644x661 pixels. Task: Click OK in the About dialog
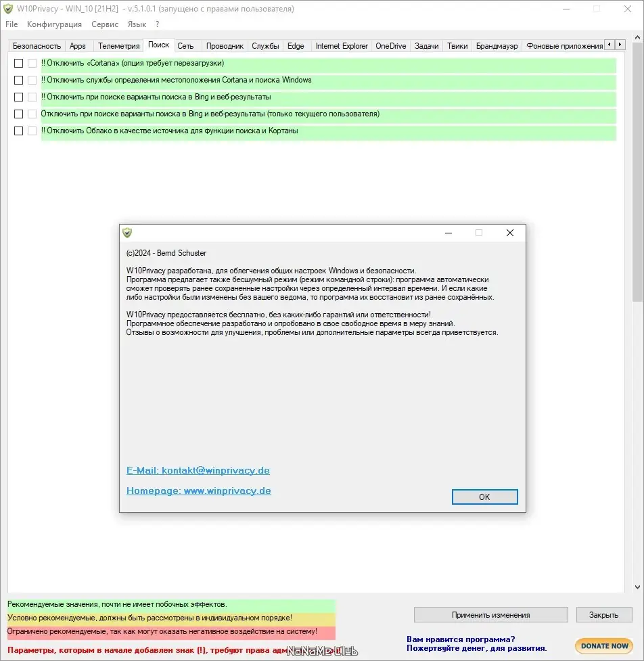click(484, 497)
